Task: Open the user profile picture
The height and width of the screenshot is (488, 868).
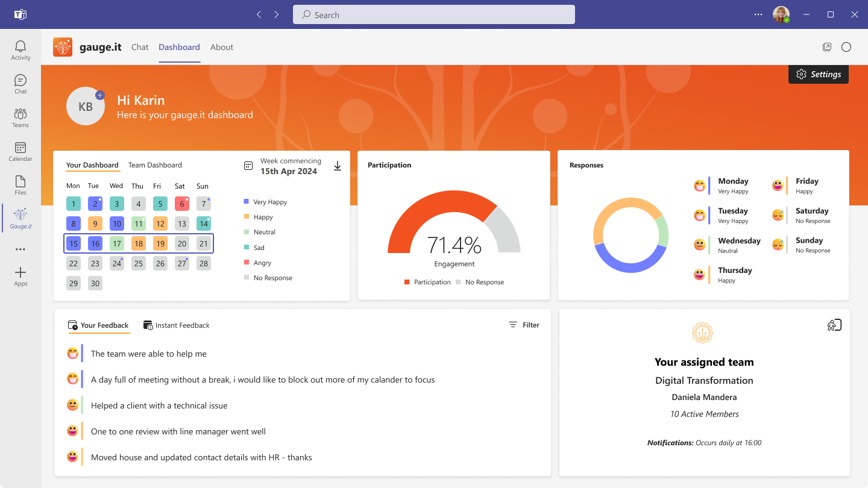Action: click(781, 14)
